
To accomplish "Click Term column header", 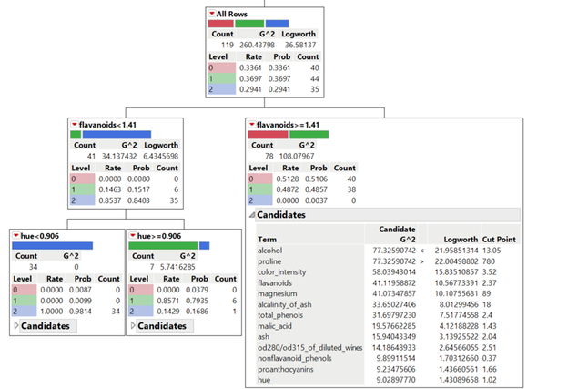I will point(267,240).
